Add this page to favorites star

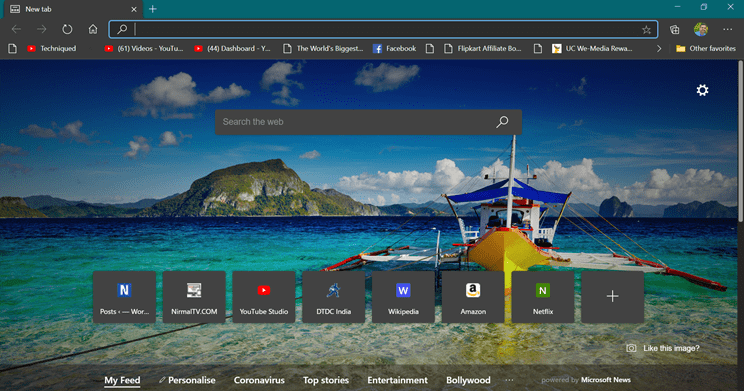(x=646, y=30)
